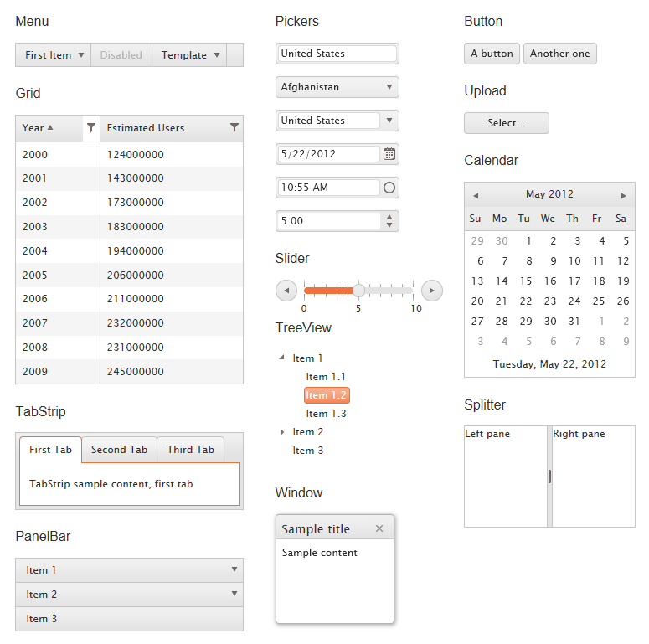Collapse tree node Item 1
The height and width of the screenshot is (644, 649).
[282, 358]
